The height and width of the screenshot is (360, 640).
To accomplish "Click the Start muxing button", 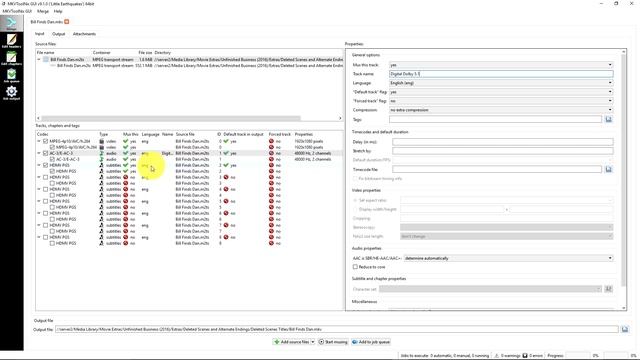I will pyautogui.click(x=333, y=342).
